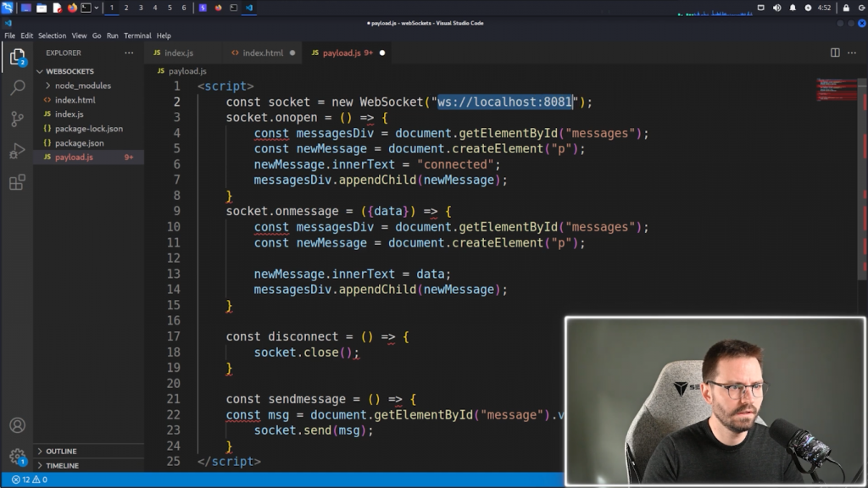The image size is (868, 488).
Task: Click the editor minimap preview
Action: click(x=837, y=90)
